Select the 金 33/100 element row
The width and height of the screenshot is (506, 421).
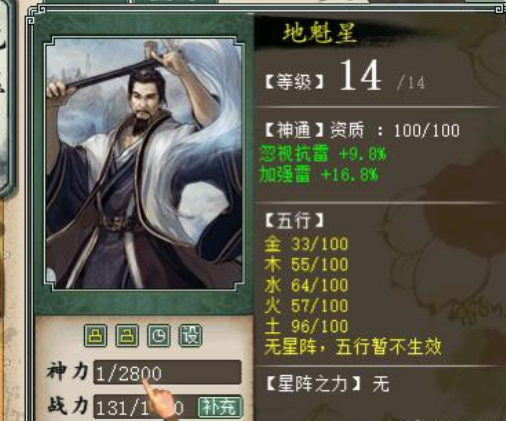point(306,244)
